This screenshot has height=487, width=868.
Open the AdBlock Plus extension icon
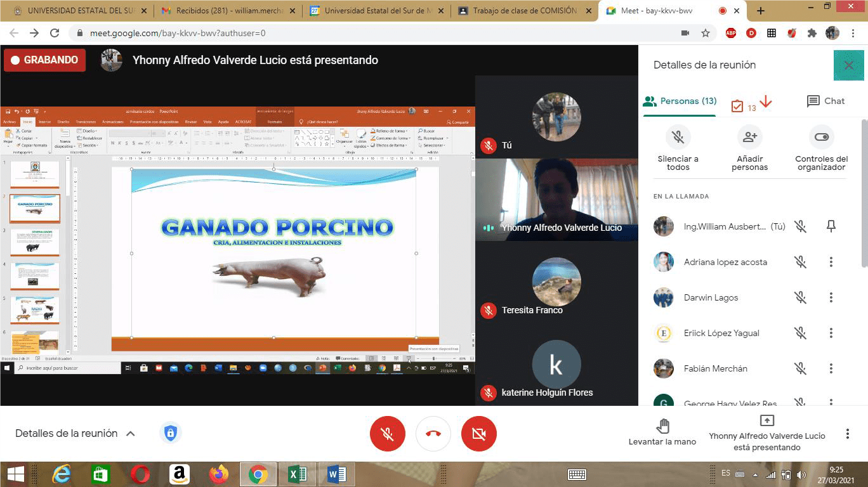[731, 33]
